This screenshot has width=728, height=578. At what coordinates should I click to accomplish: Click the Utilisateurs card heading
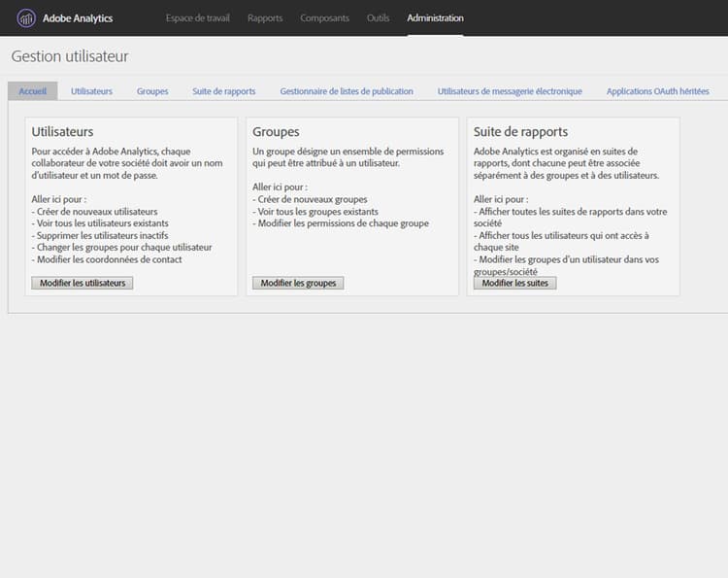[62, 131]
